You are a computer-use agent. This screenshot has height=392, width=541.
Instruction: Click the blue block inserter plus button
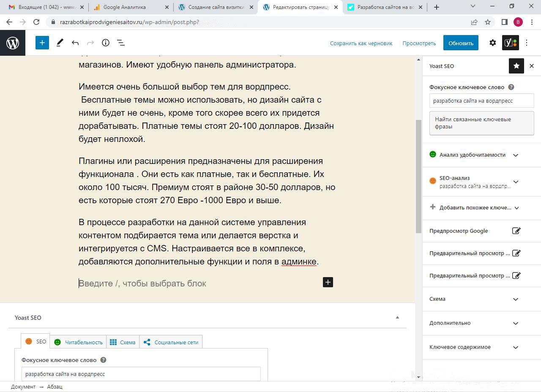point(42,43)
